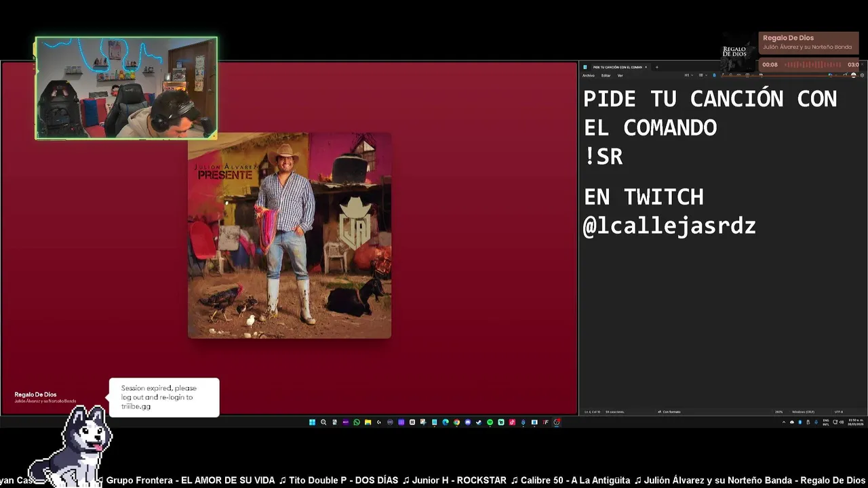Screen dimensions: 868x488
Task: Change Windows (CRLF) line ending setting
Action: 803,411
